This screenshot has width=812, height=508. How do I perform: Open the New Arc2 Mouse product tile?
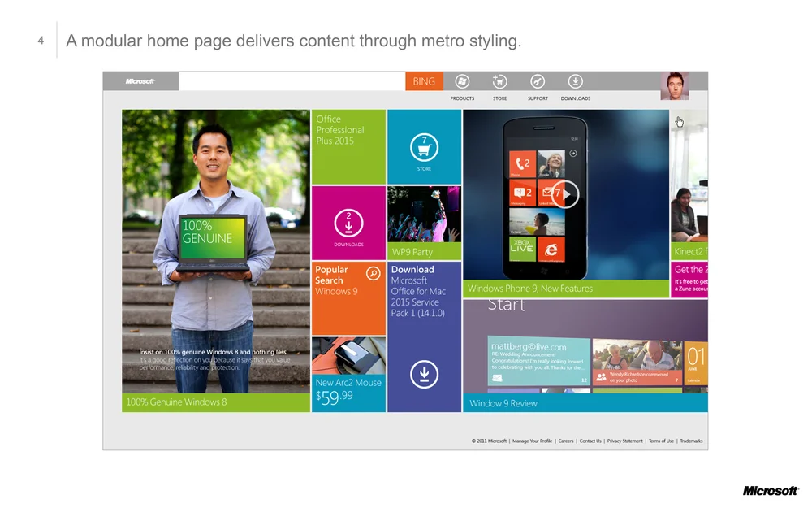click(348, 375)
